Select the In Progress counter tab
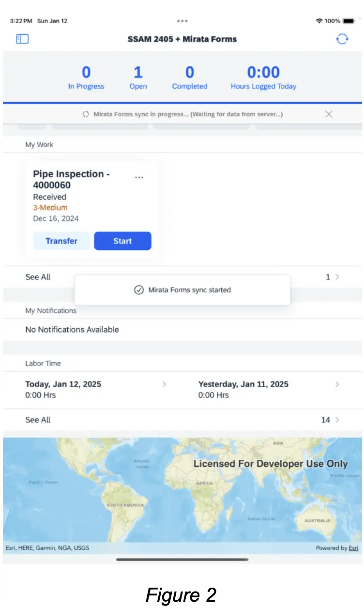The width and height of the screenshot is (364, 609). [x=86, y=77]
